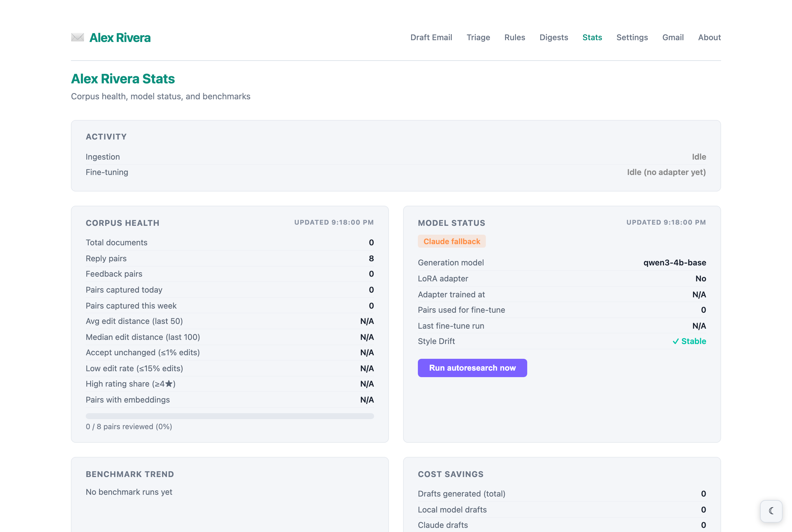Viewport: 792px width, 532px height.
Task: Click 'Pairs captured this week' label
Action: 131,306
